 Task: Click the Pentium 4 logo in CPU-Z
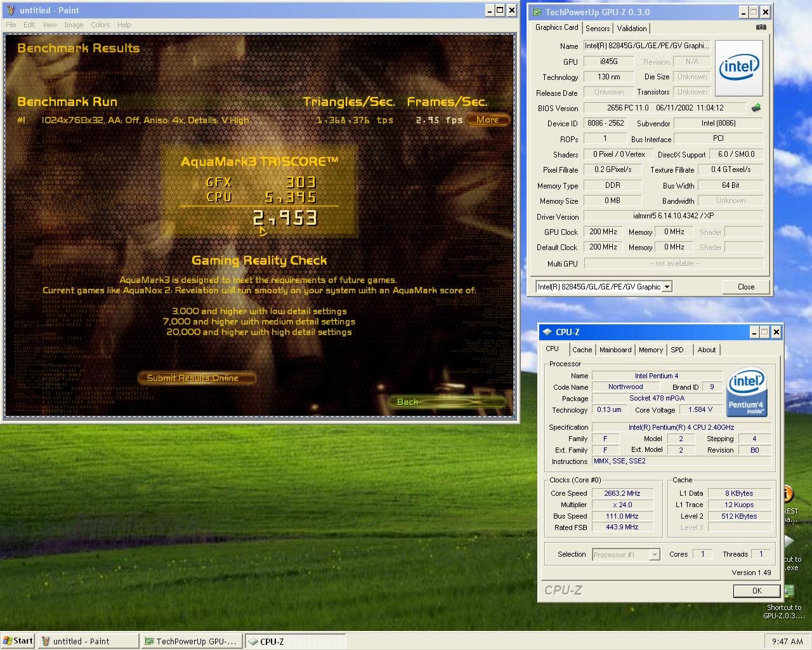746,392
